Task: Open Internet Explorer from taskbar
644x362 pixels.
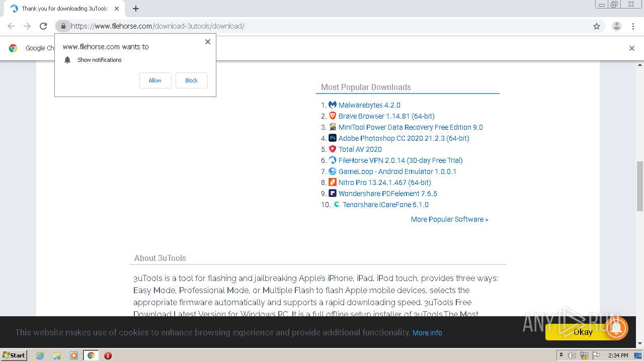Action: coord(40,355)
